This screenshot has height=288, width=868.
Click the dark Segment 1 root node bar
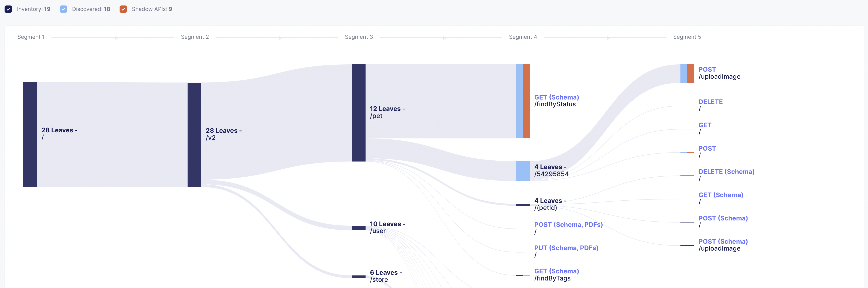click(x=30, y=134)
